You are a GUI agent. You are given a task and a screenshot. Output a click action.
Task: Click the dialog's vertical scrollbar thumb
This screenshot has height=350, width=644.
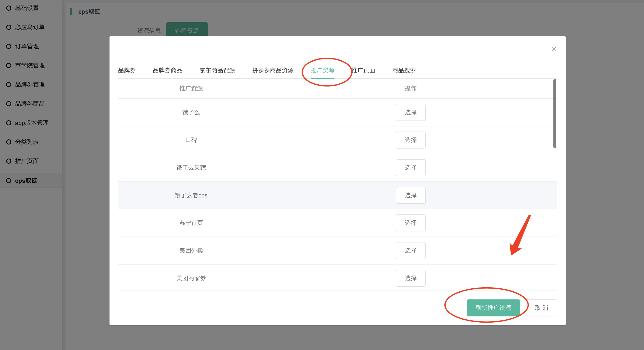tap(554, 114)
